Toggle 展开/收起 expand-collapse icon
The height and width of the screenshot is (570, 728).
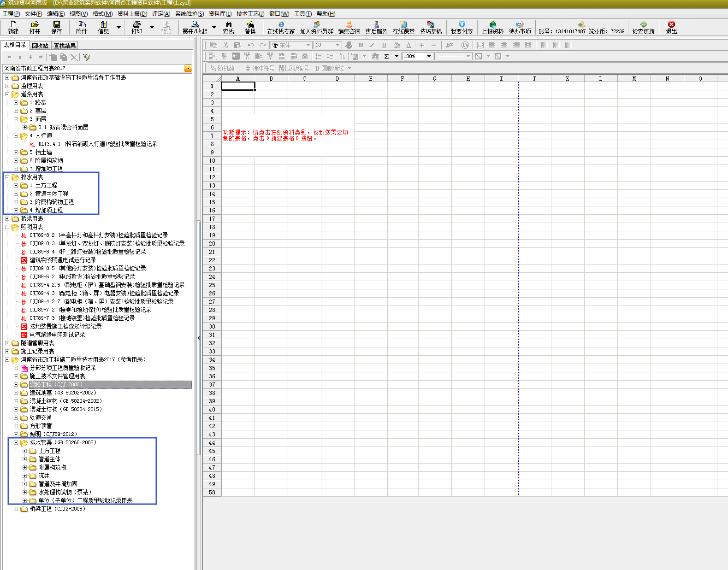(195, 27)
